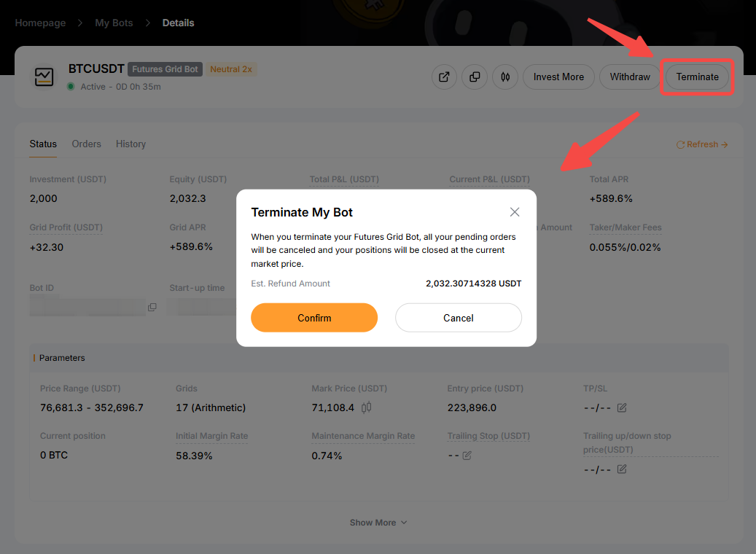Click the Withdraw button

click(x=630, y=77)
